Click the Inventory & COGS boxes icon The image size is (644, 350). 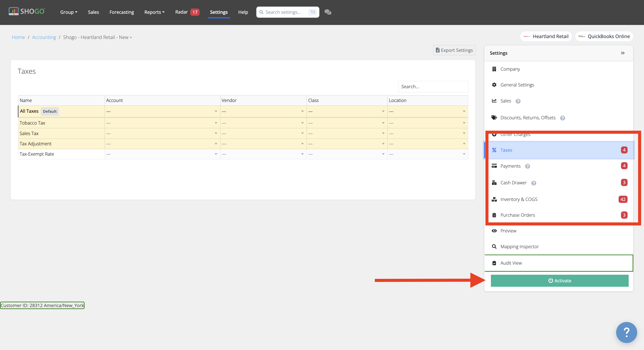(494, 199)
